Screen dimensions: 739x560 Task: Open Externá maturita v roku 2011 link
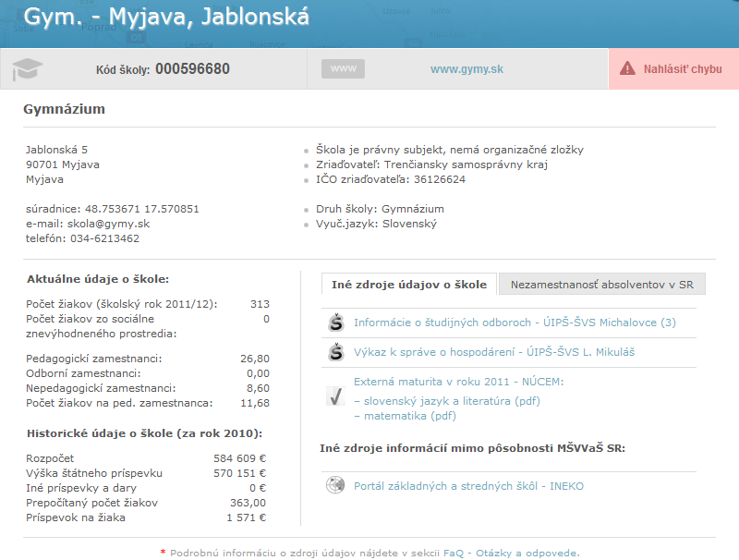(x=458, y=382)
